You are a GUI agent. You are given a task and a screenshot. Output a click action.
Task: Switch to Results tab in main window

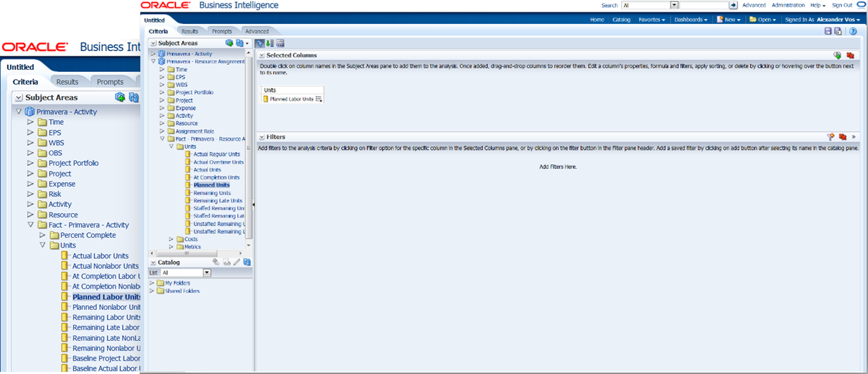pyautogui.click(x=190, y=31)
